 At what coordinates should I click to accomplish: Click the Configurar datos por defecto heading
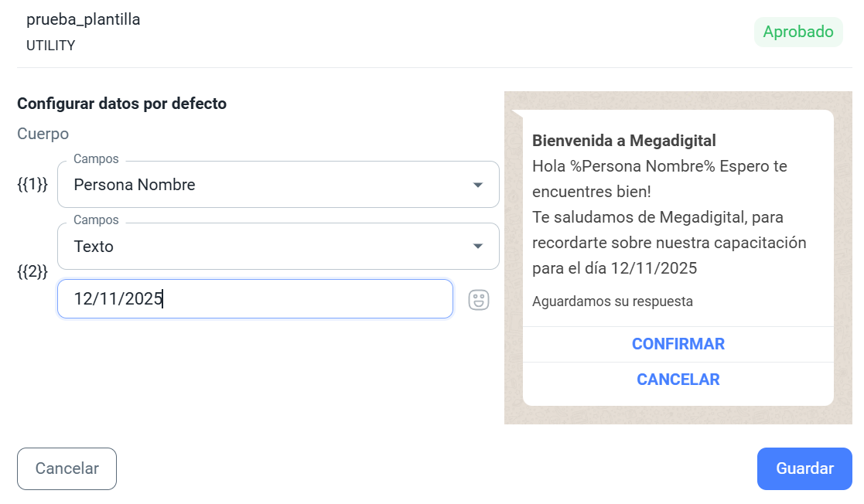[x=121, y=104]
